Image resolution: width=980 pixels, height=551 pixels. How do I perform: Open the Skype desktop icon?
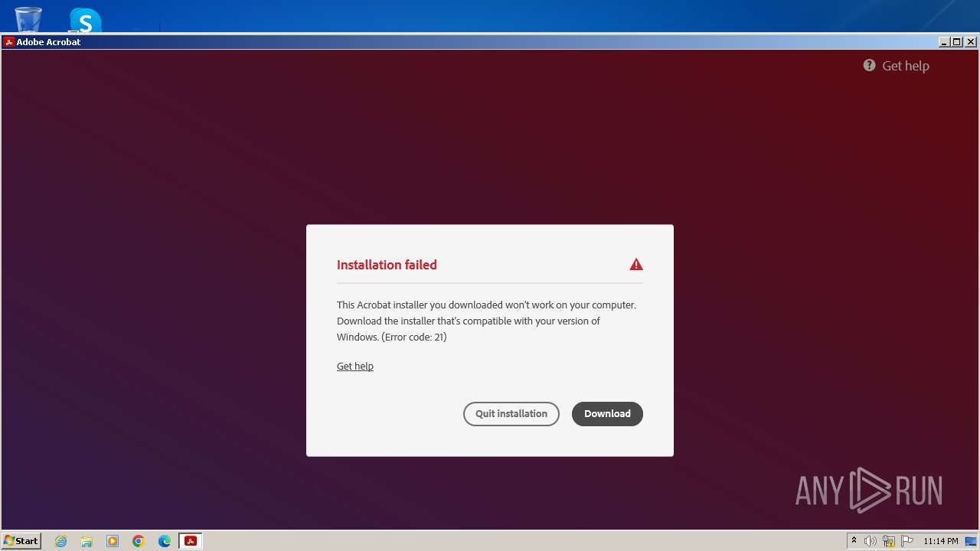[85, 21]
